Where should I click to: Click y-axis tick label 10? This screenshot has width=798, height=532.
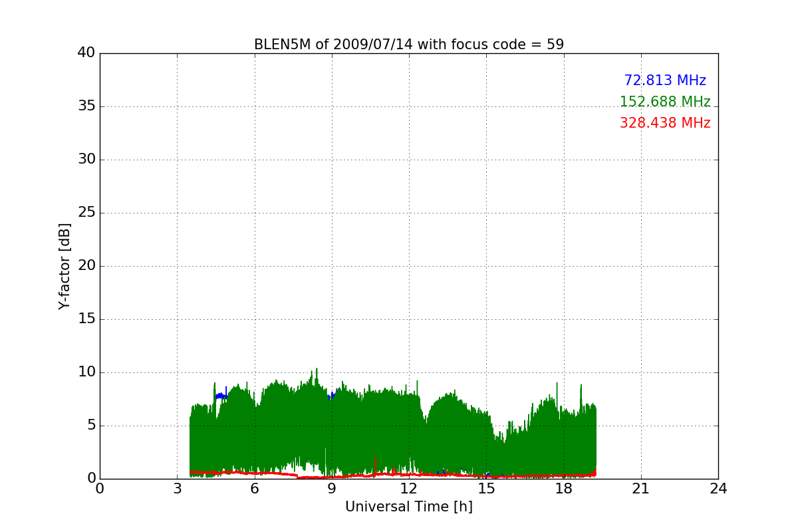(86, 372)
